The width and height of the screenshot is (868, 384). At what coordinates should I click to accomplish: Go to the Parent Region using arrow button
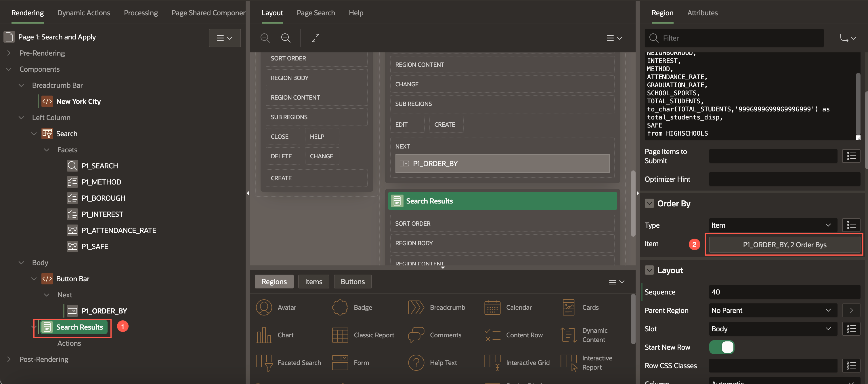(x=851, y=311)
